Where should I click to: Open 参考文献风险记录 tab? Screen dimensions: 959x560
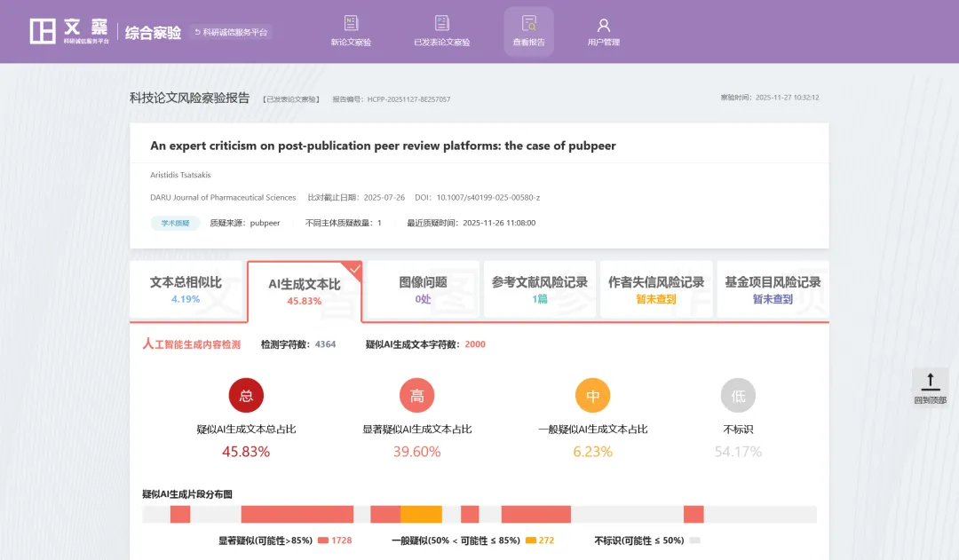pos(540,290)
